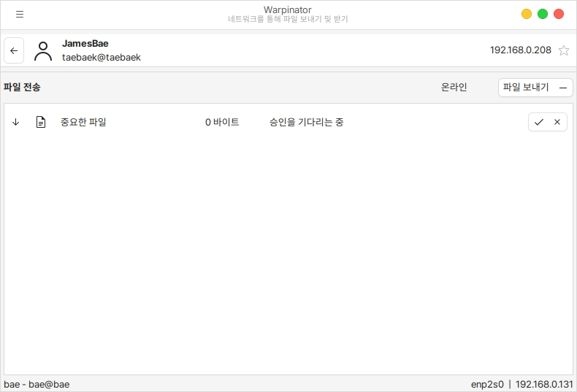
Task: Maximize the window with green button
Action: 543,14
